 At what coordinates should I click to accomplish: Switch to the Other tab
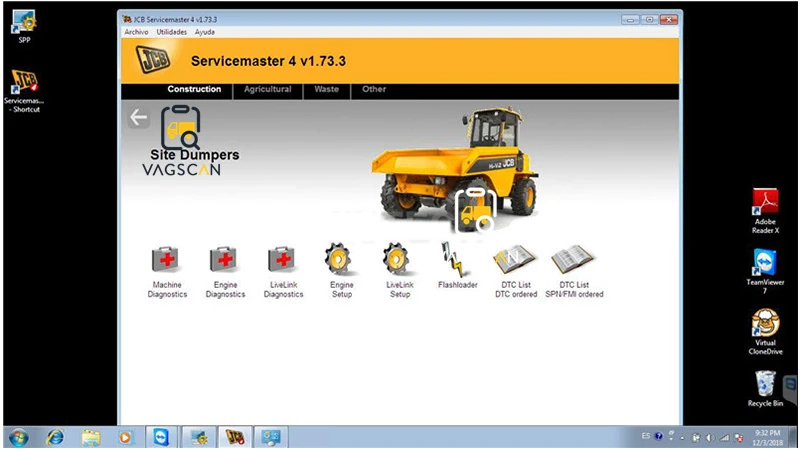[374, 89]
